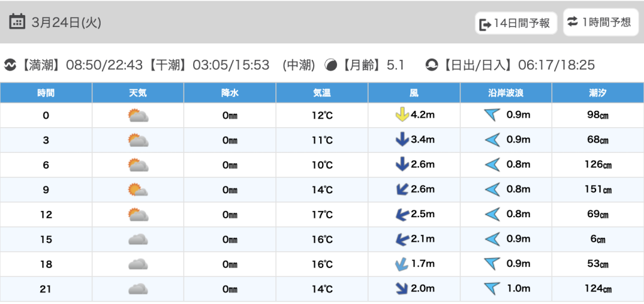Click the 151cm tide value
Viewport: 644px width, 304px height.
(599, 189)
